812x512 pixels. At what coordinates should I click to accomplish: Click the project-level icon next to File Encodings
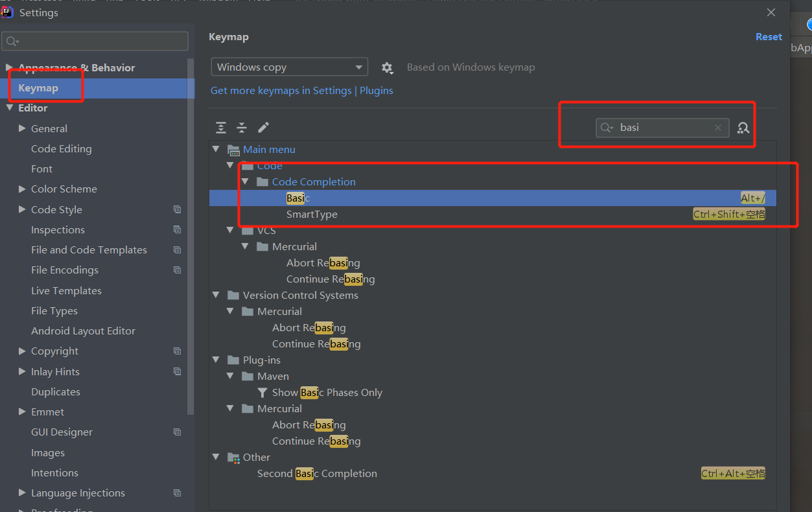(178, 270)
